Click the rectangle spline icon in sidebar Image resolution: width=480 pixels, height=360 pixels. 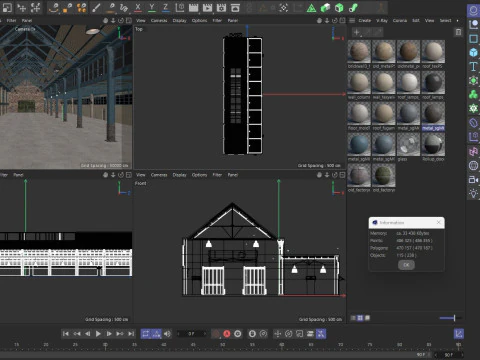click(473, 39)
